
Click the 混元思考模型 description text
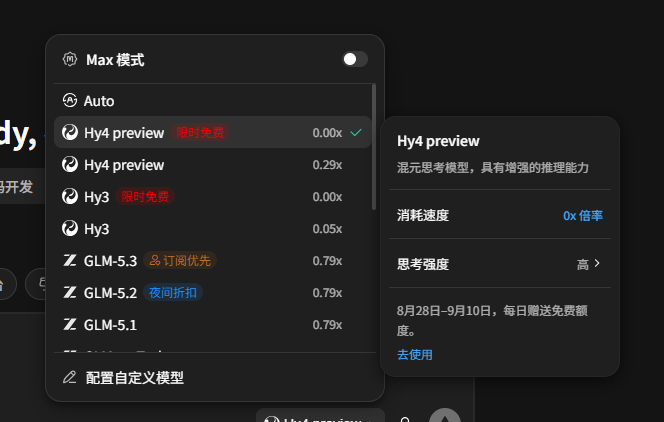click(493, 168)
